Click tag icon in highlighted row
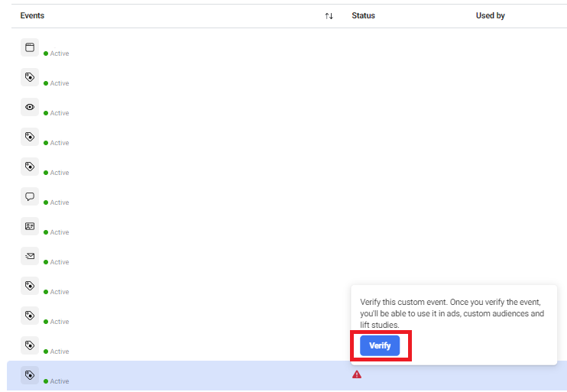The image size is (567, 392). point(29,375)
